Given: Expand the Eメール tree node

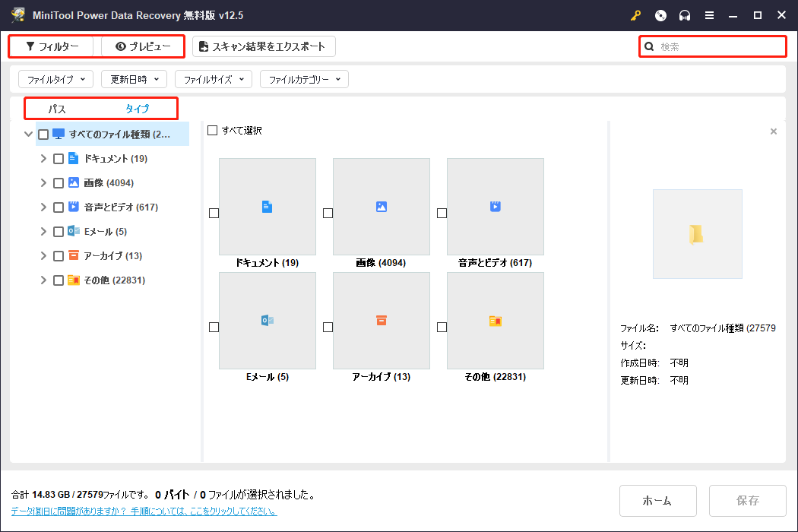Looking at the screenshot, I should pos(43,232).
